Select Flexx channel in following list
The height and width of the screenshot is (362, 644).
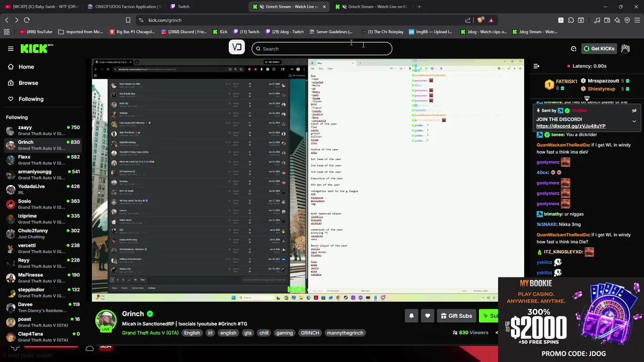pos(43,160)
